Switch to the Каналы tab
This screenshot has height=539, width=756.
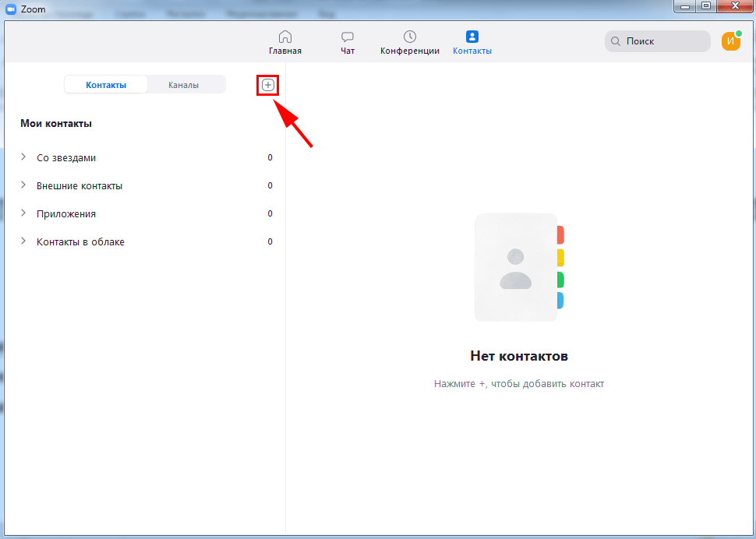click(184, 85)
